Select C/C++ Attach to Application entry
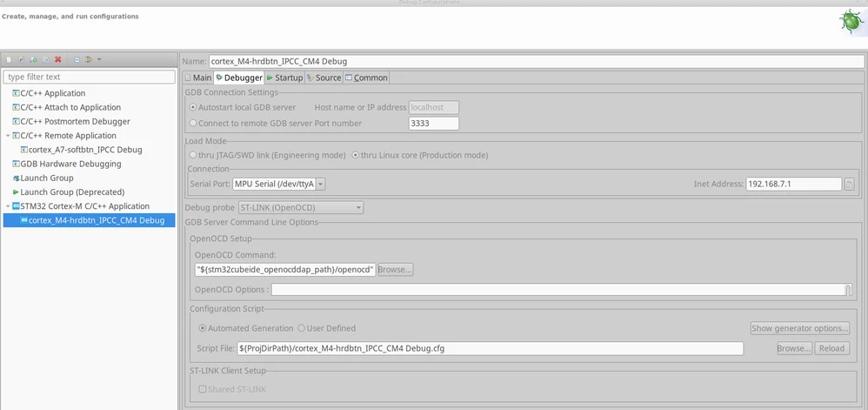 66,107
